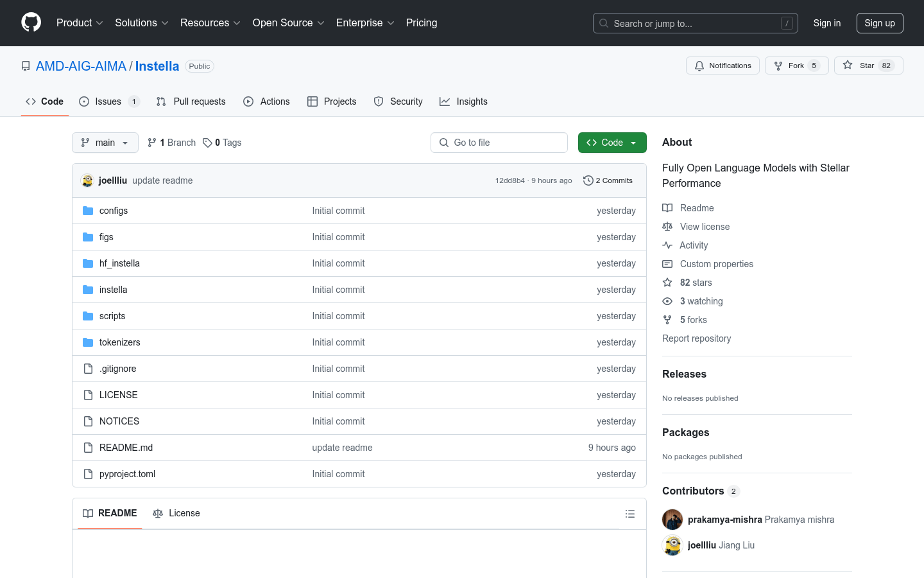This screenshot has height=578, width=924.
Task: Select the Code repository tab
Action: 45,101
